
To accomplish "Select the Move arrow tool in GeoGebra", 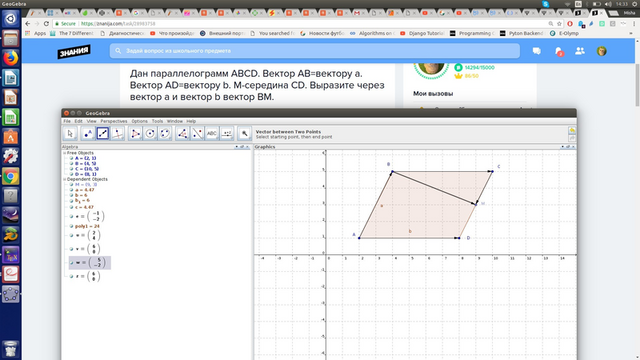I will pos(70,133).
